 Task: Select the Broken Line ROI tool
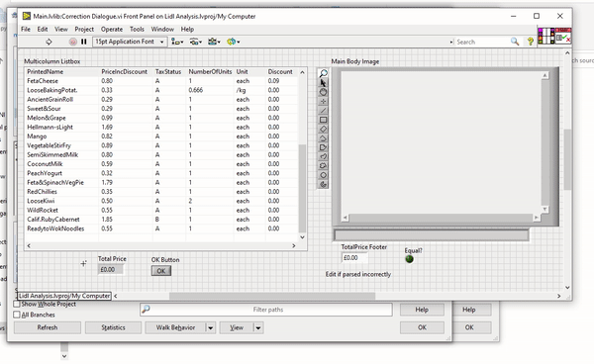pyautogui.click(x=323, y=138)
